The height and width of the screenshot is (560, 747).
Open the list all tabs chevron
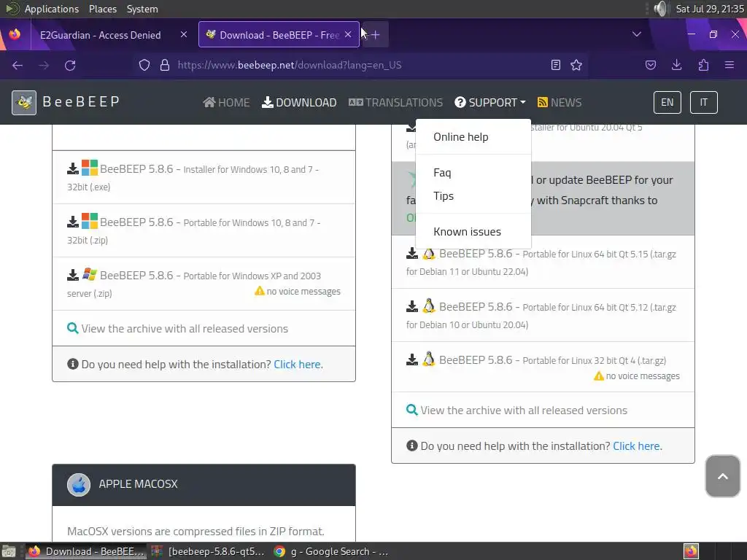pyautogui.click(x=636, y=34)
